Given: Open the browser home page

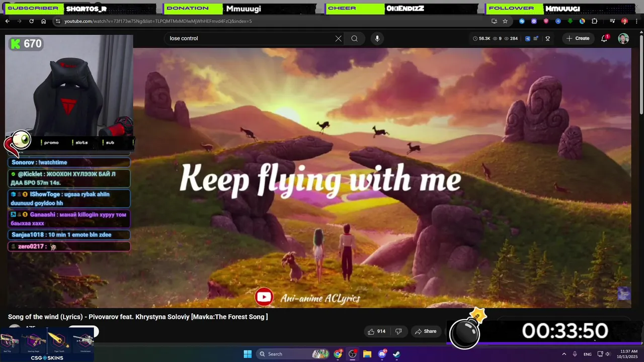Looking at the screenshot, I should click(x=43, y=21).
